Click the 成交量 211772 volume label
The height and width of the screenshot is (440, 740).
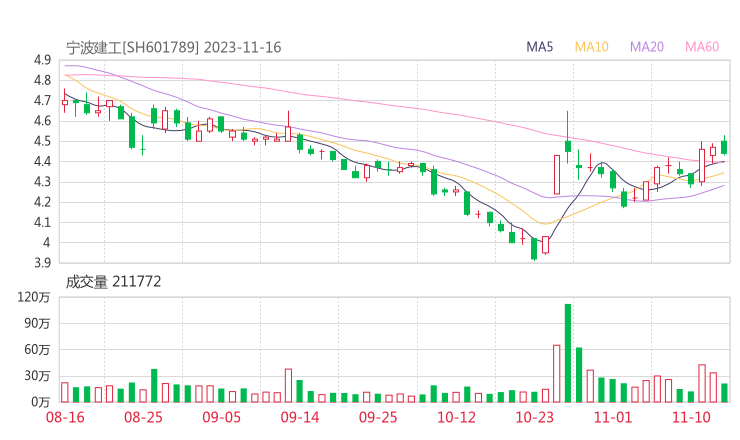(x=113, y=282)
